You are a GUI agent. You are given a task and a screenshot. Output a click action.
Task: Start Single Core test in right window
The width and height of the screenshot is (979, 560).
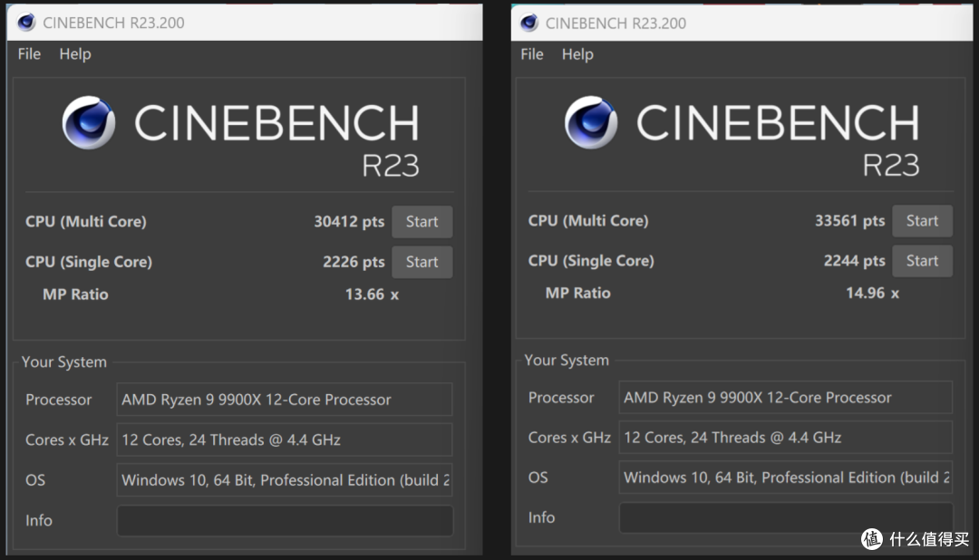coord(922,260)
